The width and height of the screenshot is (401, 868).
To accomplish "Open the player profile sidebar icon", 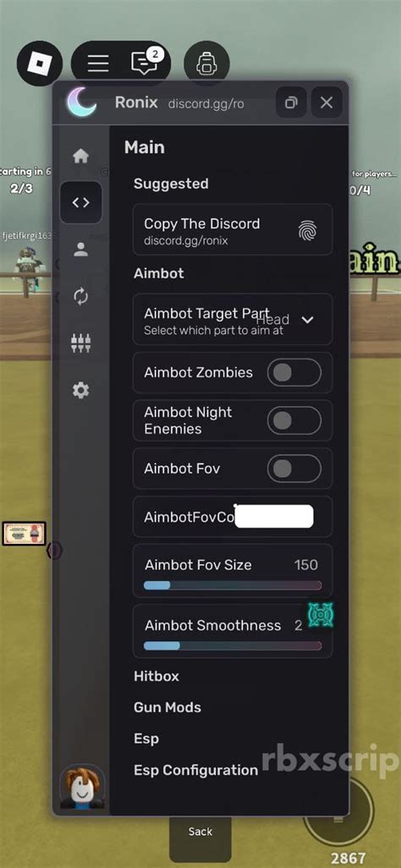I will (81, 249).
